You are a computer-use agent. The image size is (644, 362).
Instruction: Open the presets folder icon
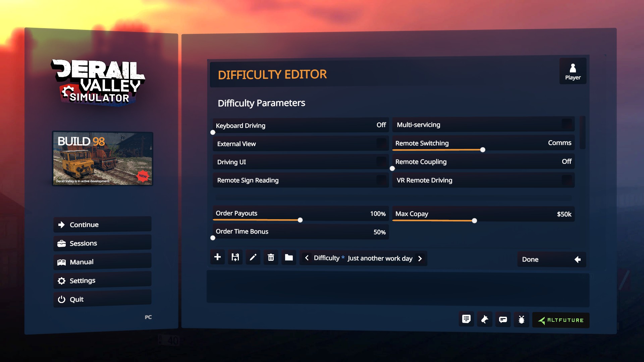click(288, 257)
